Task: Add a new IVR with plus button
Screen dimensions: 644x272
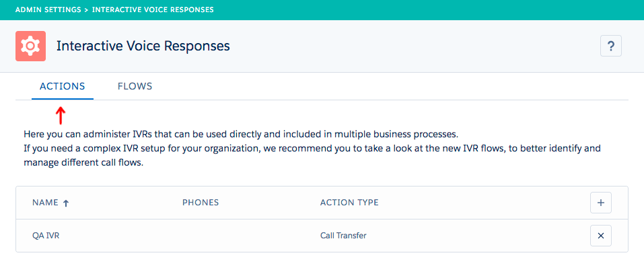Action: tap(600, 203)
